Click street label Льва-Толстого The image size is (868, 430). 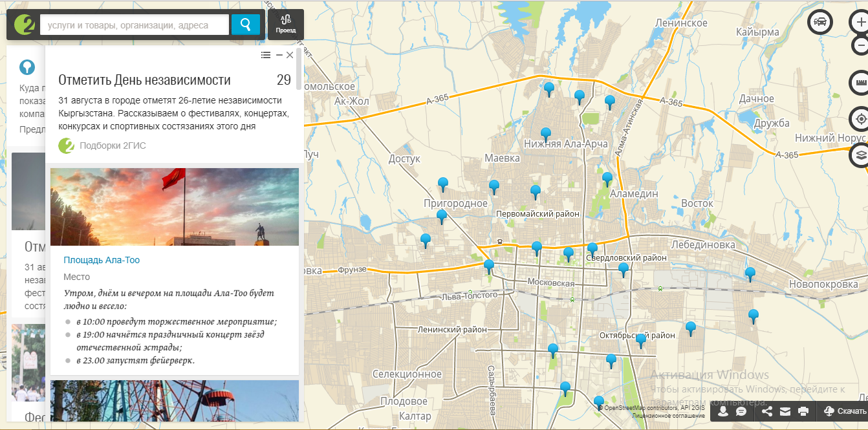pos(470,296)
